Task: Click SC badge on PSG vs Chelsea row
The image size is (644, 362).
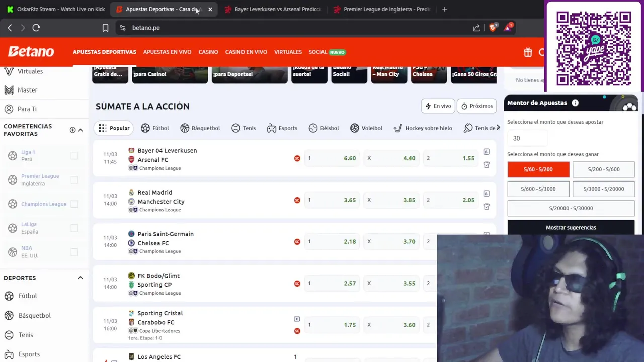Action: (297, 242)
